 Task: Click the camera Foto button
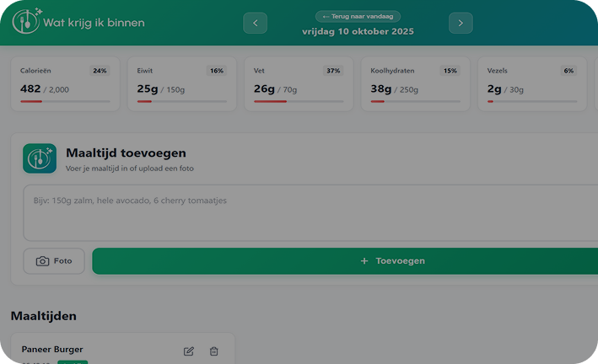54,261
